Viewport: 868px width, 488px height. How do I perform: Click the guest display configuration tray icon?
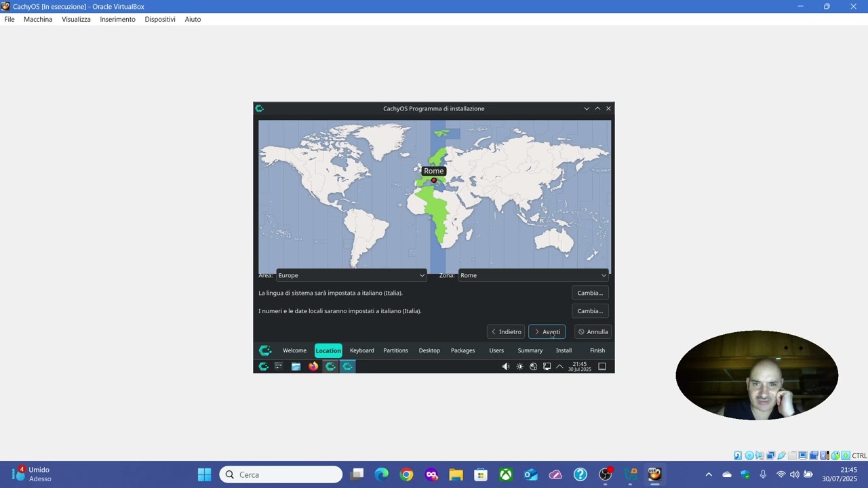547,367
